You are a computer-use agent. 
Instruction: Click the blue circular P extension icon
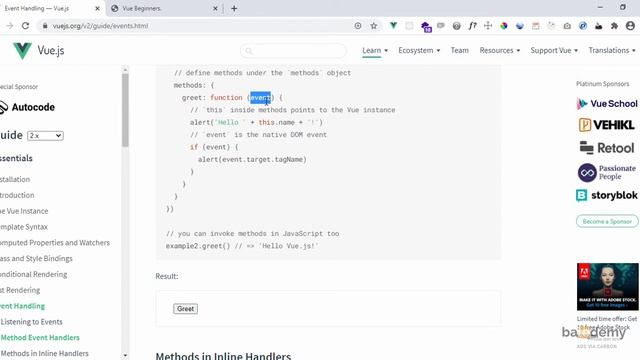tap(583, 26)
